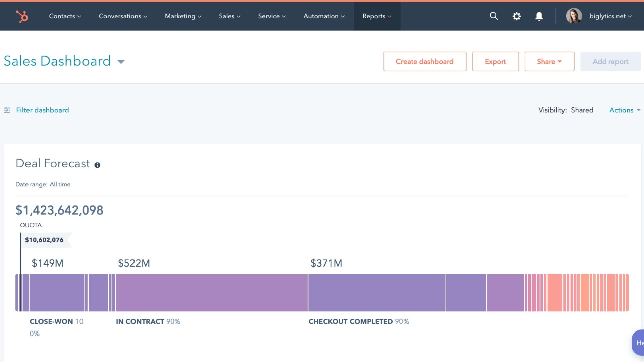Click the large In Contract bar segment
The image size is (644, 362).
212,293
